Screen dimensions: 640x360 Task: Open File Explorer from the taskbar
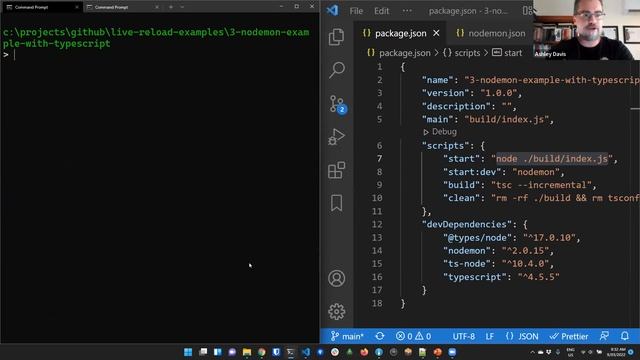(247, 352)
